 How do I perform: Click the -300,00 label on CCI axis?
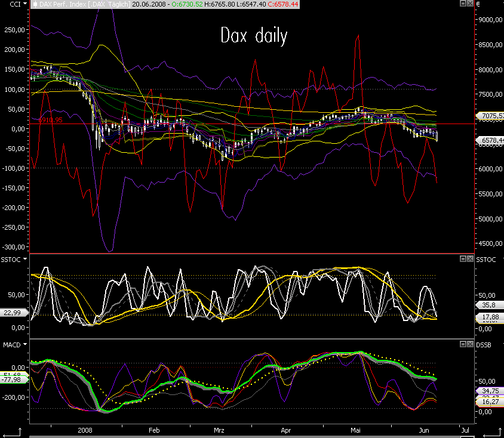point(14,247)
